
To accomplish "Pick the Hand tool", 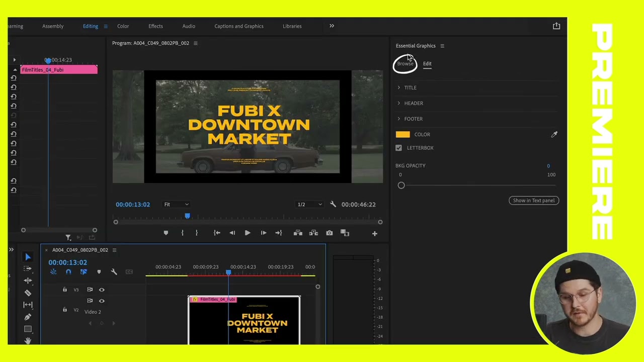I will (x=28, y=340).
